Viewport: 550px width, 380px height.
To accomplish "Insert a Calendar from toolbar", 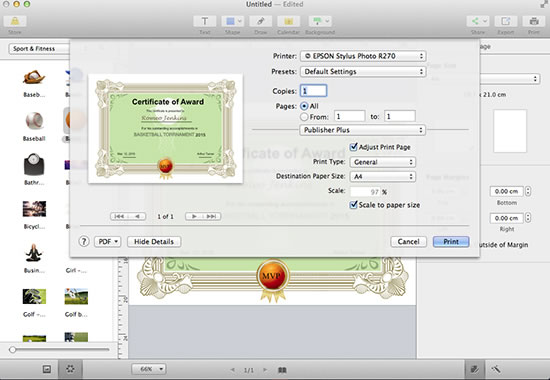I will pyautogui.click(x=288, y=21).
